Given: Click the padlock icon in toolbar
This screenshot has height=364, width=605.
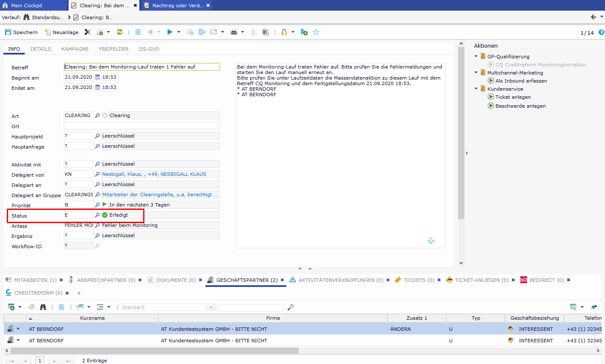Looking at the screenshot, I should [x=284, y=32].
